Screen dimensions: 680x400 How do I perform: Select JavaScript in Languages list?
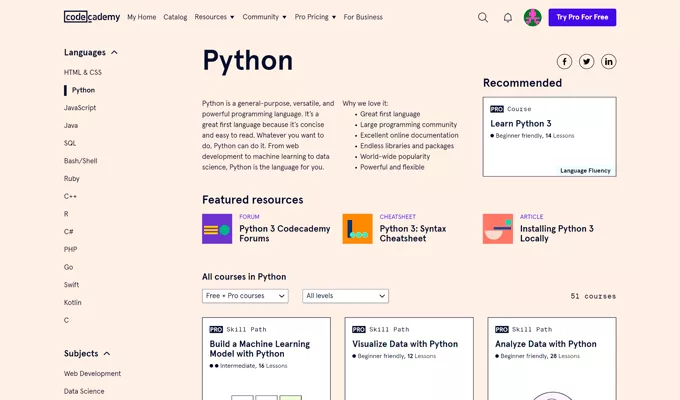[x=80, y=108]
